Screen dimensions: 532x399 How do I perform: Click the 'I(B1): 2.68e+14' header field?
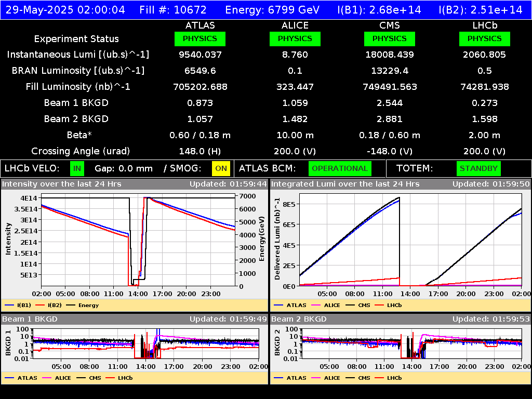coord(379,10)
